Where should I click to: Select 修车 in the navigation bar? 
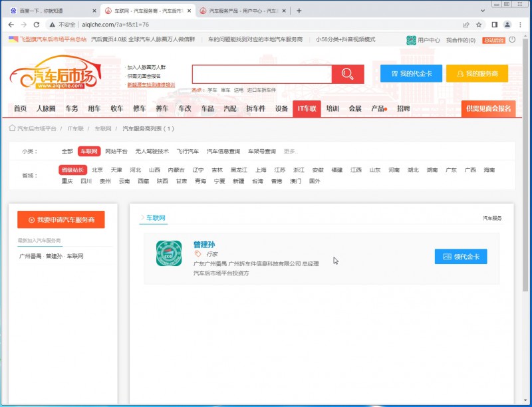(140, 108)
